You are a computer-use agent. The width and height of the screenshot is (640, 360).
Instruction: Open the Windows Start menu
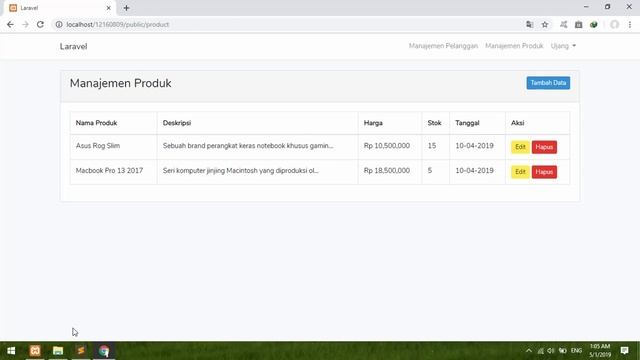11,351
